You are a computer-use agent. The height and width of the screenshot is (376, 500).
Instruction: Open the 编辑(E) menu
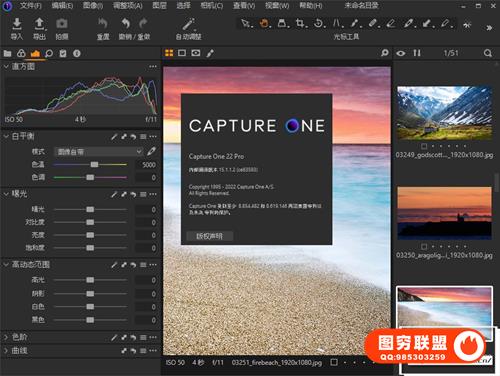coord(62,5)
